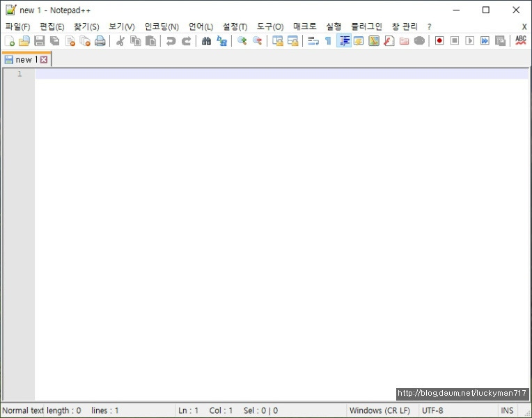Click Save current recorded macro icon

tap(500, 40)
